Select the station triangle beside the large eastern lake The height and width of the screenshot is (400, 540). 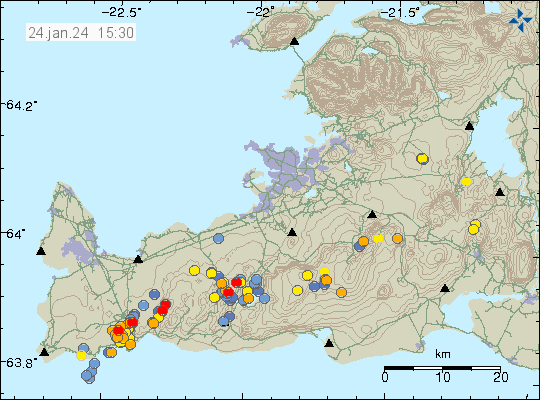pyautogui.click(x=469, y=126)
